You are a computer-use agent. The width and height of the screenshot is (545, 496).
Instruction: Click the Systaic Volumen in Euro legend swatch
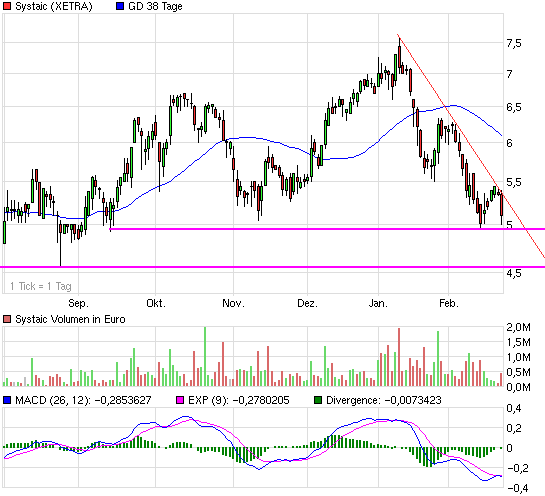click(x=7, y=319)
